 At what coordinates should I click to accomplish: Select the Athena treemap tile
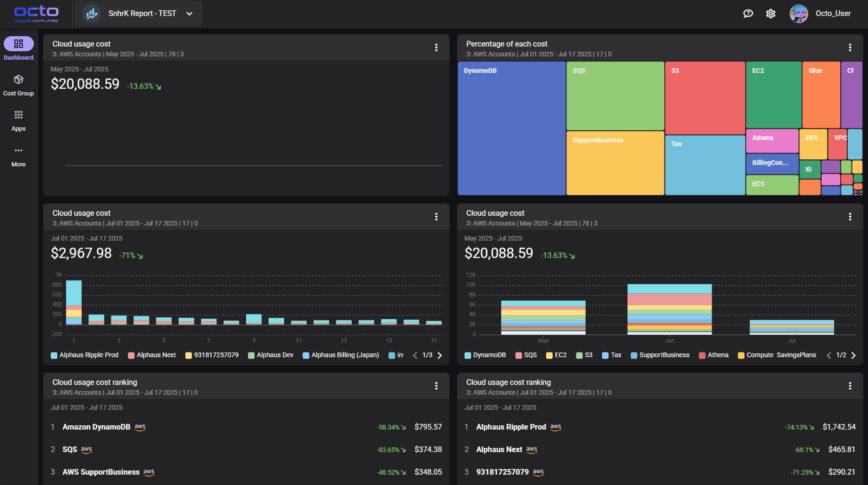(x=772, y=141)
